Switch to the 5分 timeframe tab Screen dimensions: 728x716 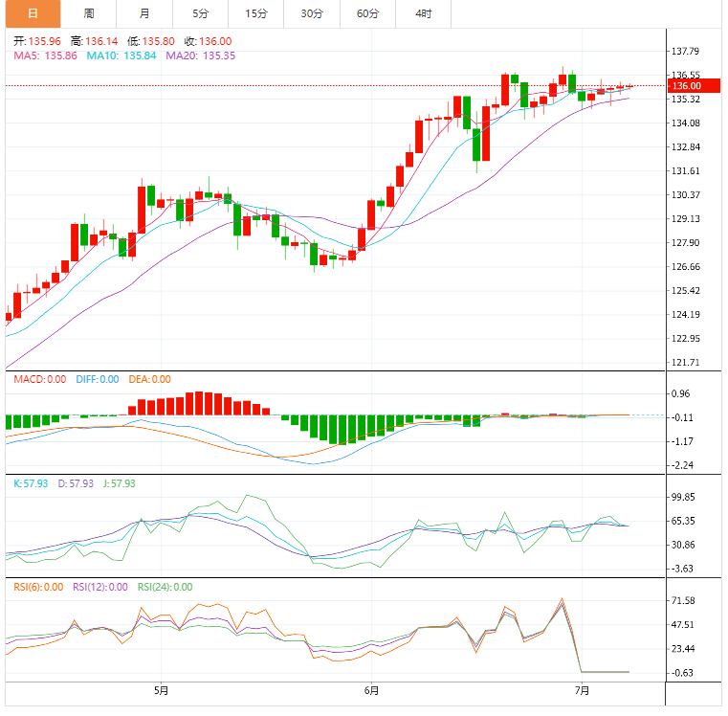click(199, 13)
